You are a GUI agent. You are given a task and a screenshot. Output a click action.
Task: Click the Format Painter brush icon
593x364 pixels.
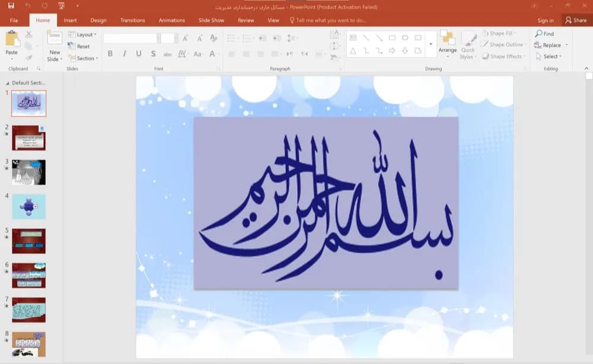(x=28, y=58)
